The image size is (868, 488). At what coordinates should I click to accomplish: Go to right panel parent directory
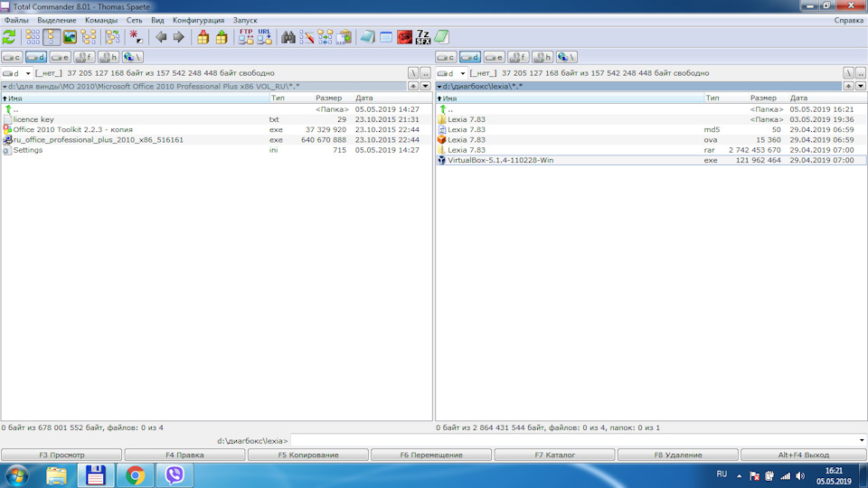[861, 73]
